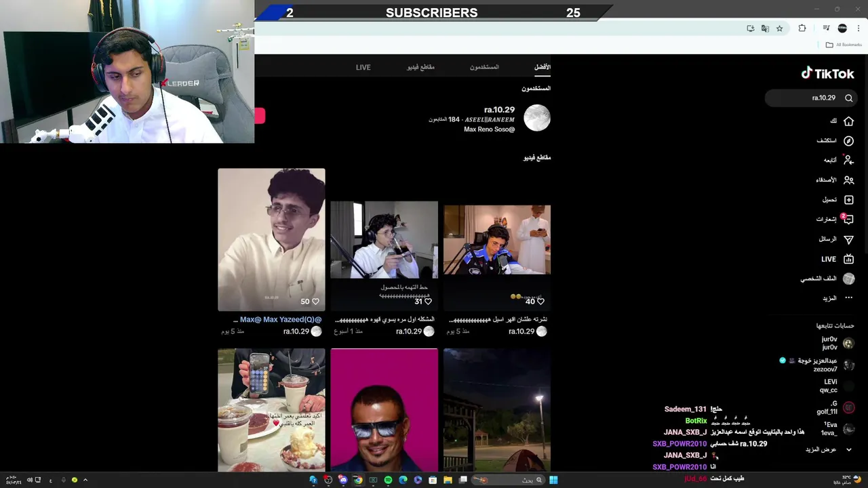
Task: Open the Upload plus icon
Action: pos(848,199)
